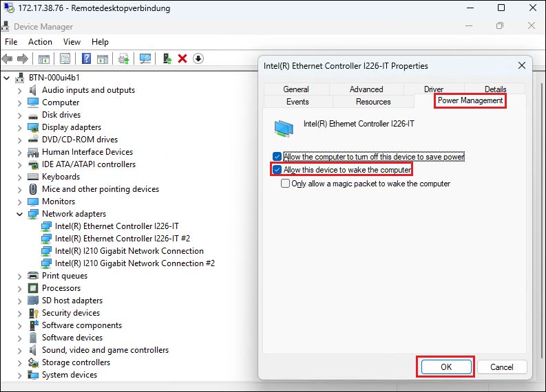Viewport: 546px width, 392px height.
Task: Maximize the Remotedesktopverbindung window
Action: (501, 8)
